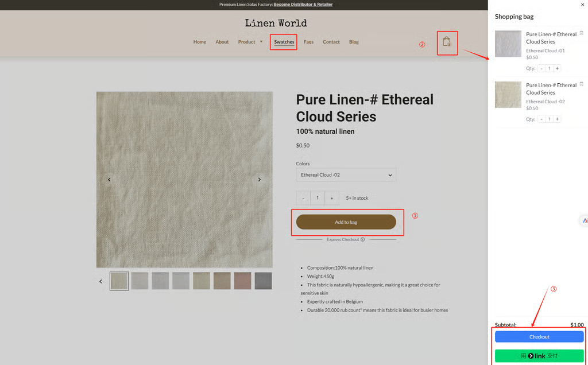
Task: Click the $1.00 subtotal amount
Action: [577, 325]
